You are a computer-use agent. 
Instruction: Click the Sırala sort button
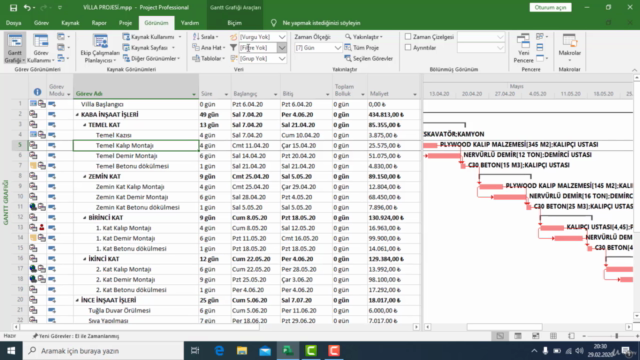[206, 37]
